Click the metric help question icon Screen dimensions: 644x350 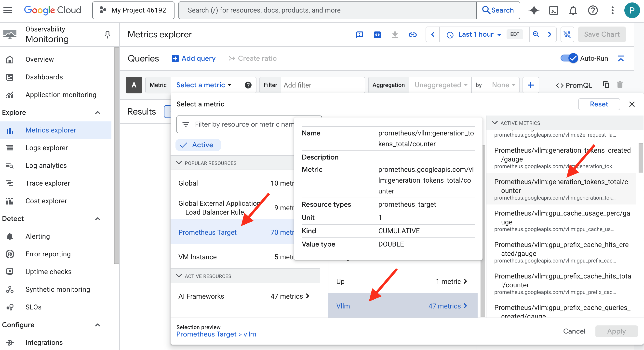pyautogui.click(x=248, y=85)
